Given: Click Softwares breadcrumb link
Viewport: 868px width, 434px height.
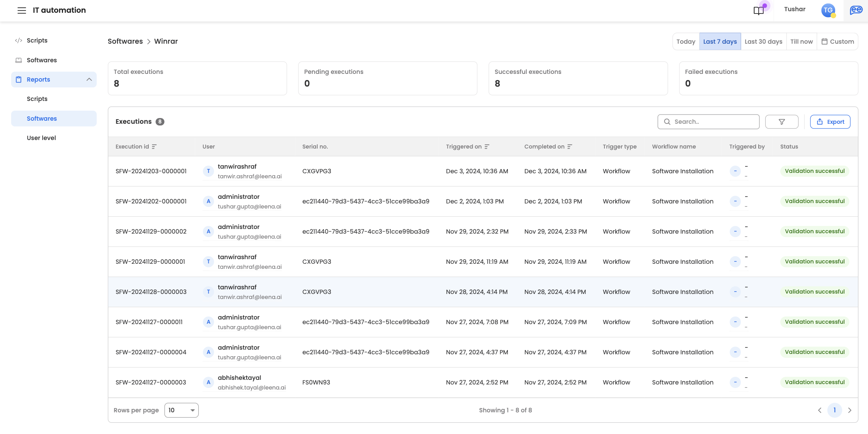Looking at the screenshot, I should point(125,41).
